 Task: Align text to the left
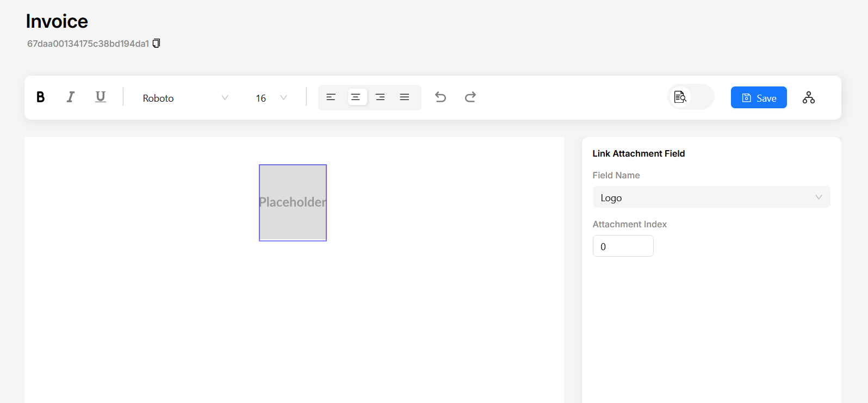[331, 97]
